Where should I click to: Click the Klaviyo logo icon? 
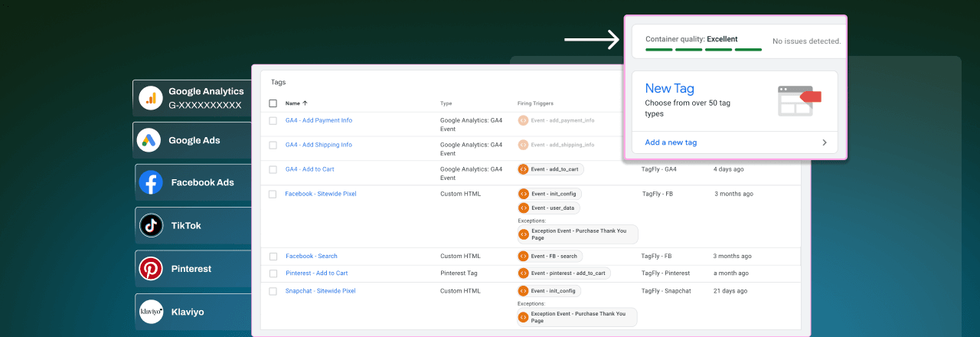click(x=151, y=312)
